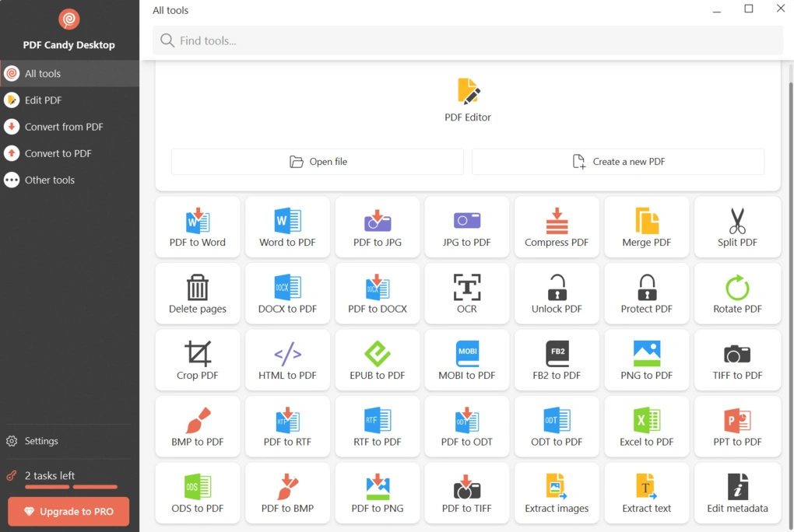Viewport: 794px width, 532px height.
Task: Open the Rotate PDF tool
Action: coord(736,293)
